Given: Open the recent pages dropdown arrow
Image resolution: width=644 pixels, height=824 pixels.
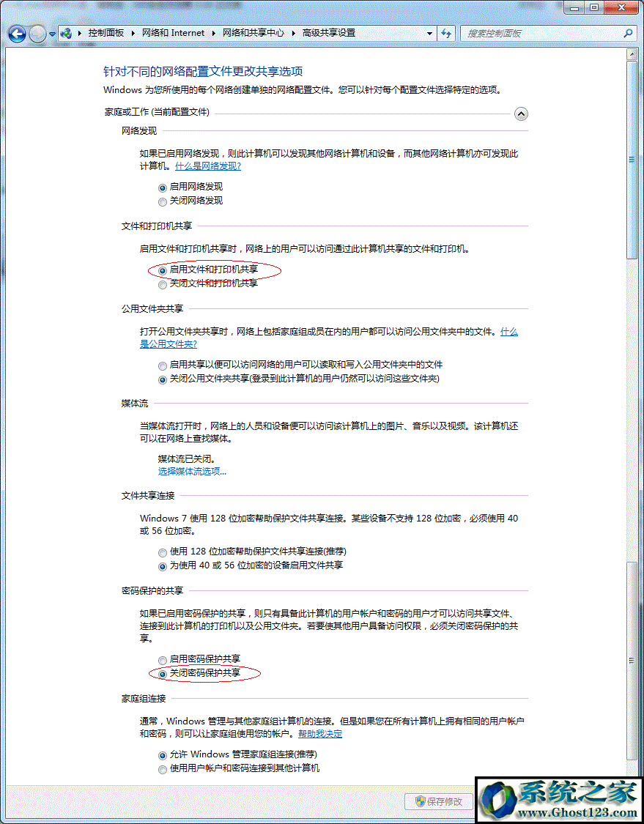Looking at the screenshot, I should (52, 34).
